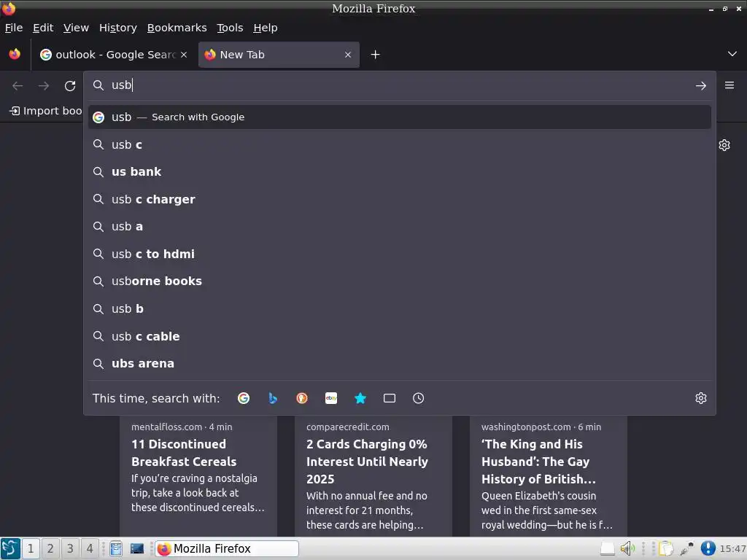The width and height of the screenshot is (747, 560).
Task: Pick the 'usb c cable' suggestion
Action: [x=399, y=337]
